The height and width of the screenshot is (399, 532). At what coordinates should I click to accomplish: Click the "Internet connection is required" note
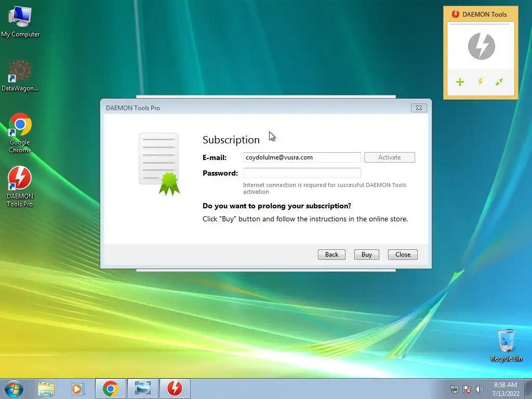(x=324, y=188)
